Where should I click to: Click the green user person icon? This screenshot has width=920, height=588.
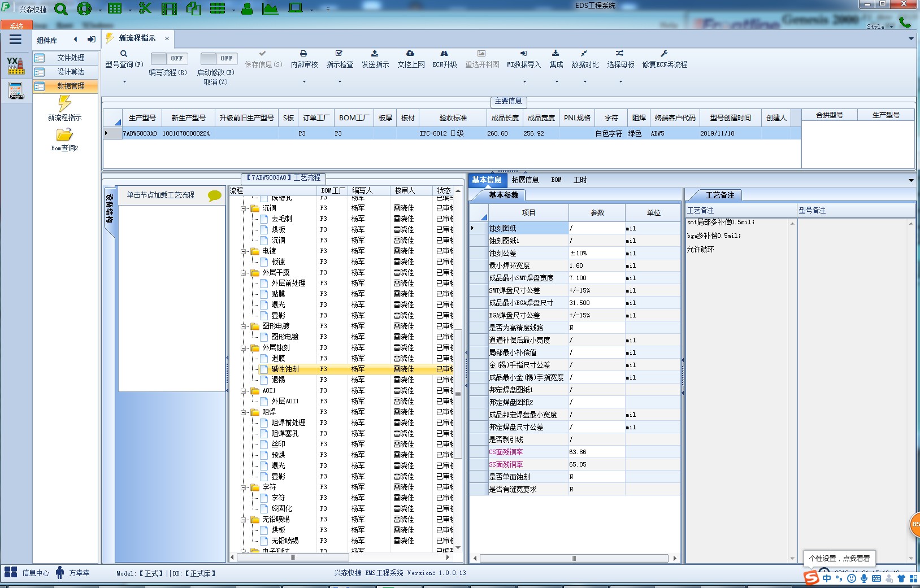[247, 8]
